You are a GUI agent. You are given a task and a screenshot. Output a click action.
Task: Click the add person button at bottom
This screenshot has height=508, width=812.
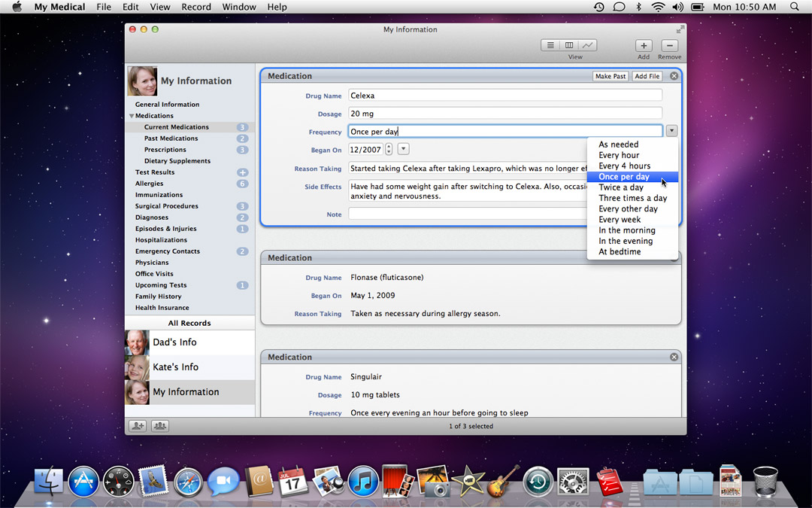[138, 426]
